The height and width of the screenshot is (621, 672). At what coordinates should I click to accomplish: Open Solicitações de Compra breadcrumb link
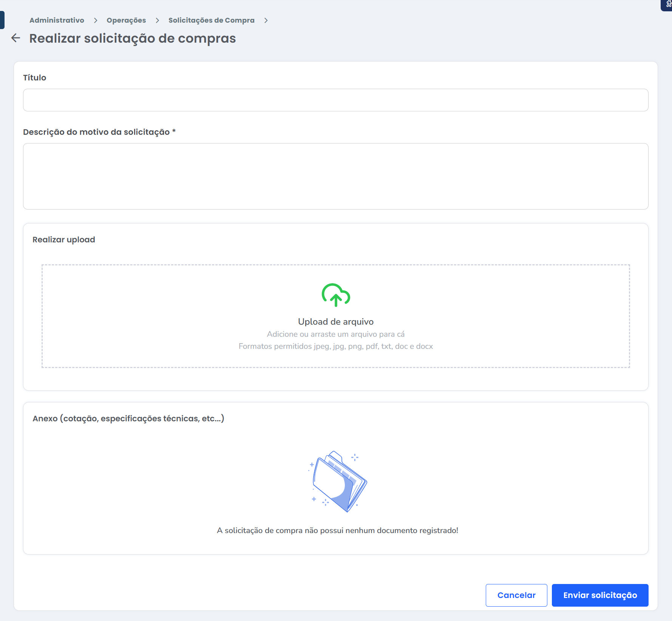tap(211, 20)
